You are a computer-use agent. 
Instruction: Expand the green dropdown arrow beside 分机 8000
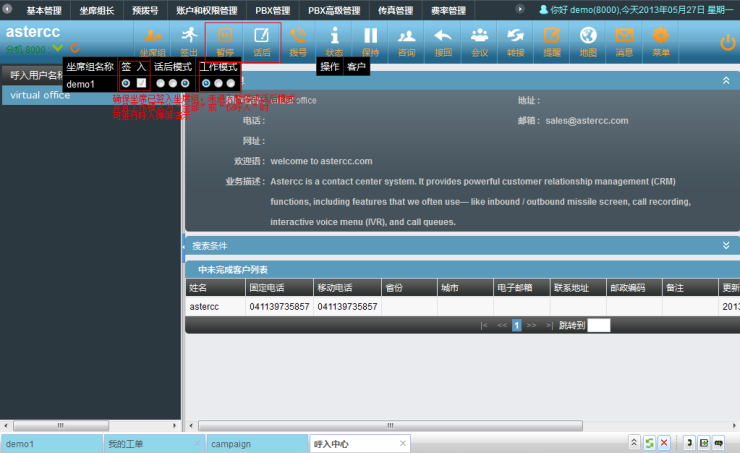(57, 49)
